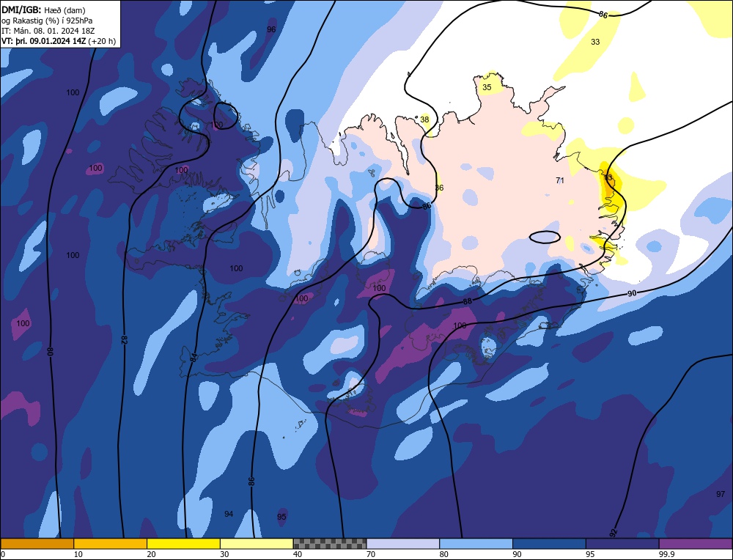Click the dark indigo 95–99.9 legend swatch
Viewport: 733px width, 560px height.
622,543
